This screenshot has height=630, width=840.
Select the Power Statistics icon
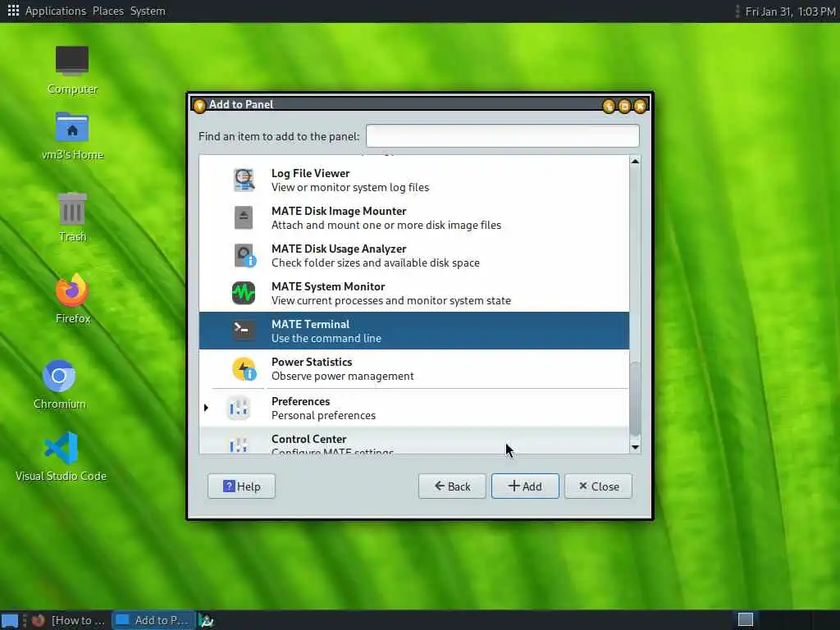[x=244, y=368]
